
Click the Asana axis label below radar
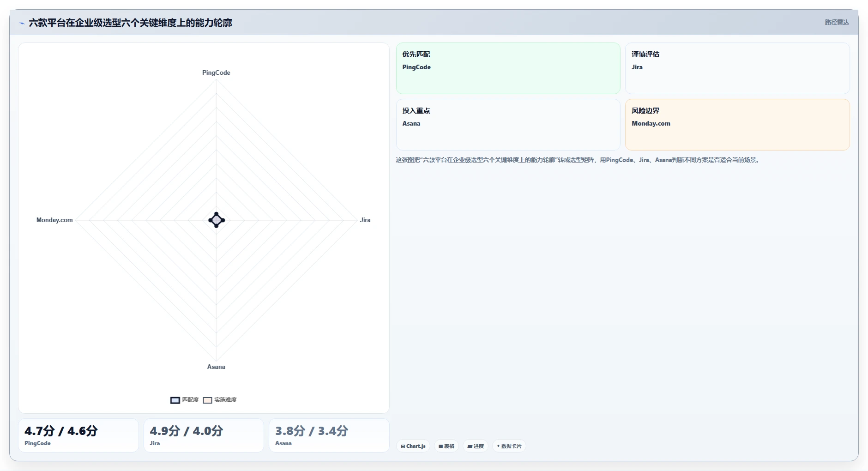tap(216, 367)
